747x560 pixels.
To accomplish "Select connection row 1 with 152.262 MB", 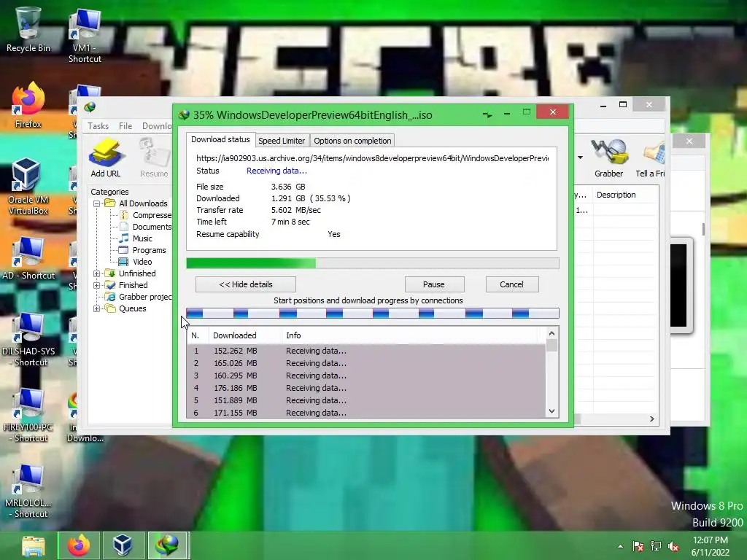I will pos(366,351).
